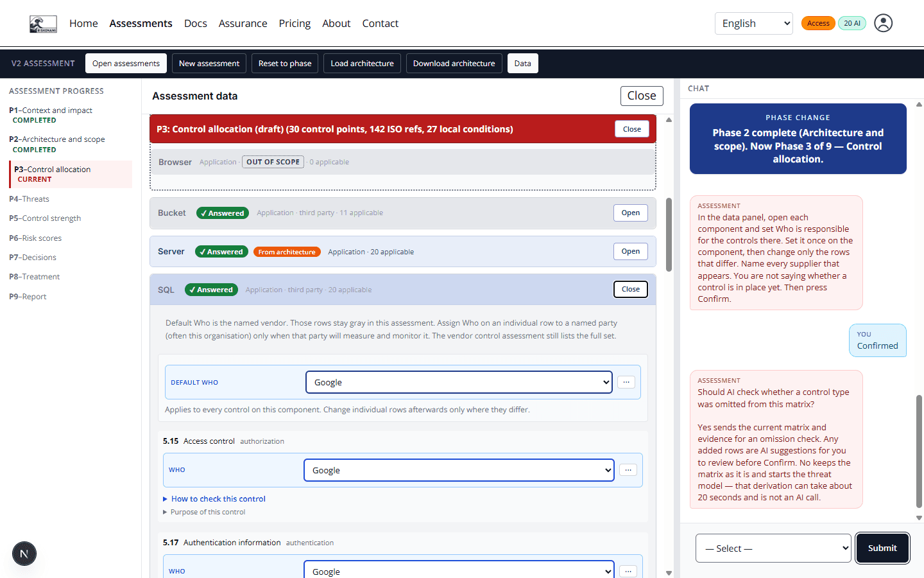Screen dimensions: 924x578
Task: Click scroll-up arrow of chat panel
Action: (x=919, y=104)
